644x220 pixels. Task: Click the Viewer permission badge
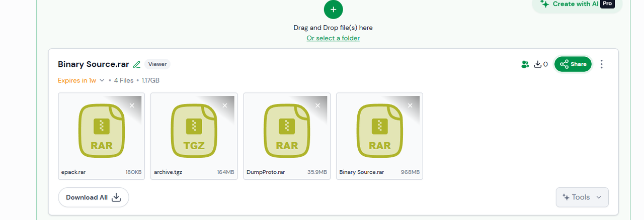[157, 64]
